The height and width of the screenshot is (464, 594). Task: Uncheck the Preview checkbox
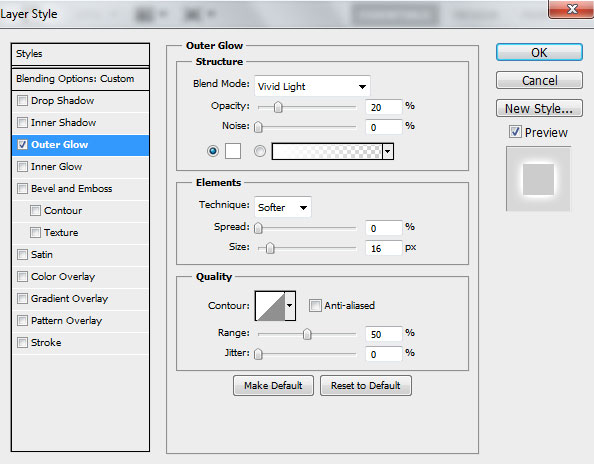tap(515, 132)
